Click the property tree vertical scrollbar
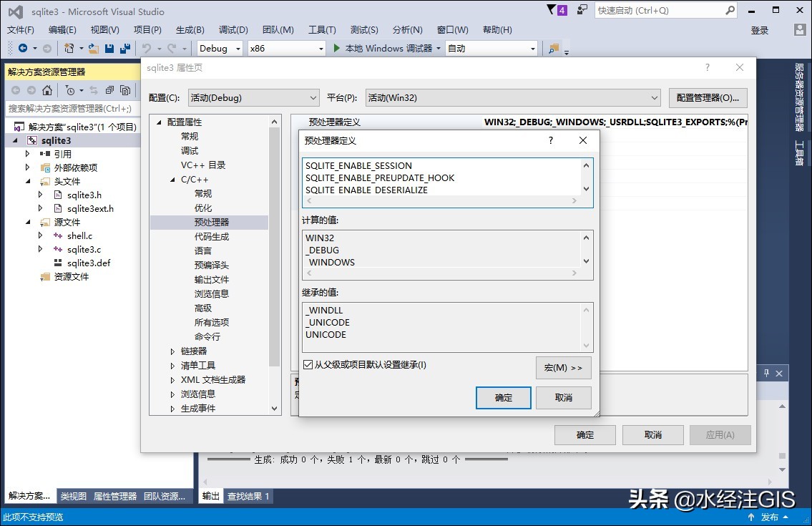Screen dimensions: 812x526 pos(275,265)
